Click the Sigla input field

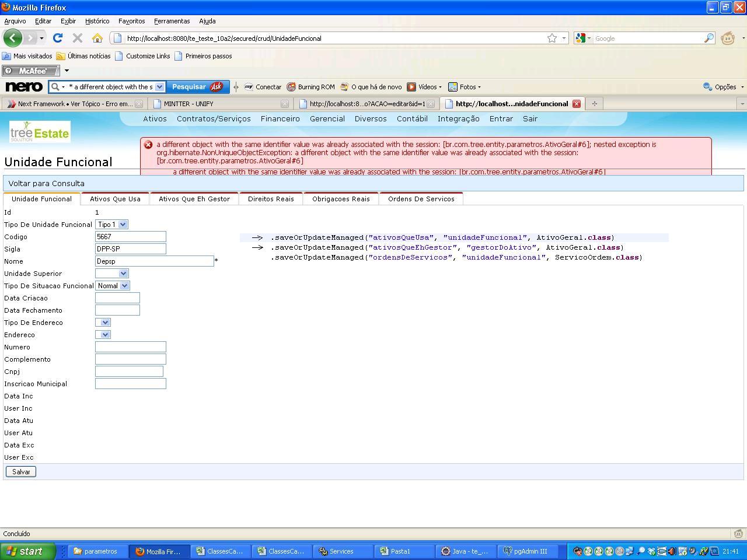coord(131,249)
